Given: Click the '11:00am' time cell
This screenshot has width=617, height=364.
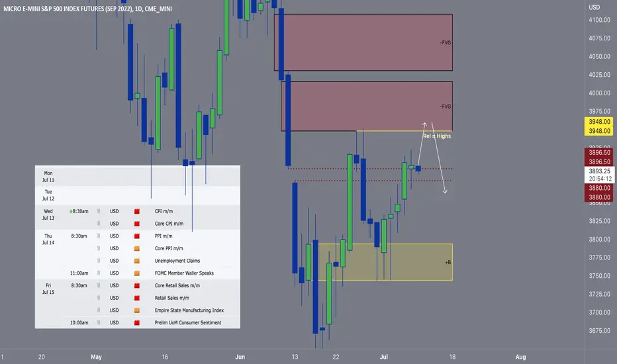Looking at the screenshot, I should coord(79,273).
